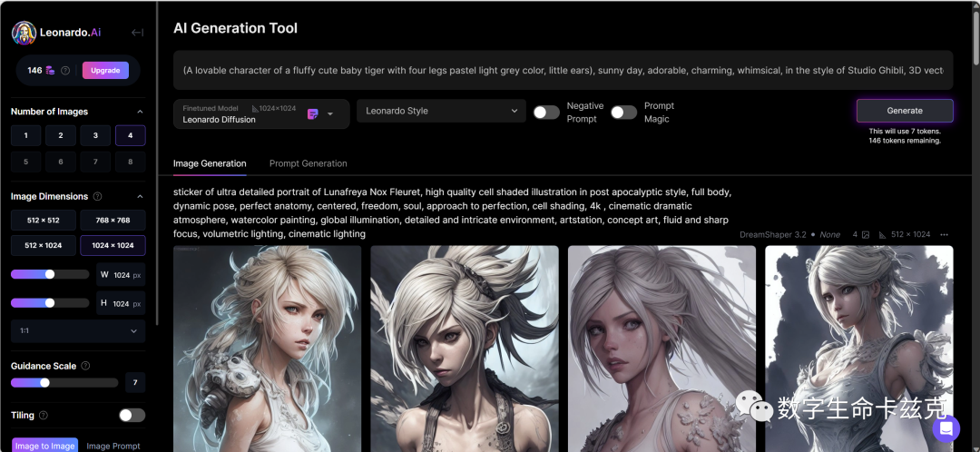Click the Guidance Scale value 7 box

(x=135, y=383)
